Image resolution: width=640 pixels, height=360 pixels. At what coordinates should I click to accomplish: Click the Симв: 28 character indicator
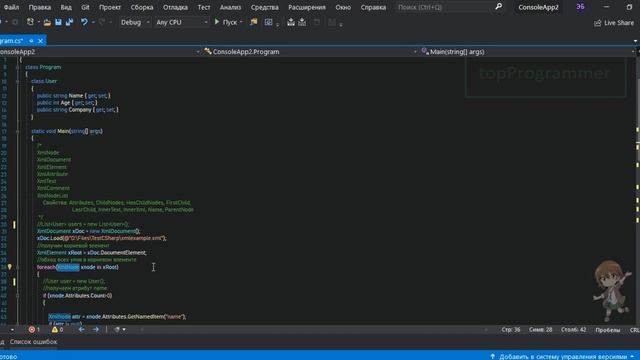(540, 330)
